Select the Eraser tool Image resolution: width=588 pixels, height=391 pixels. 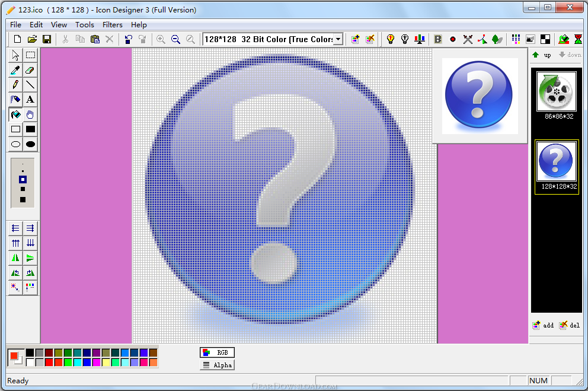(x=30, y=70)
